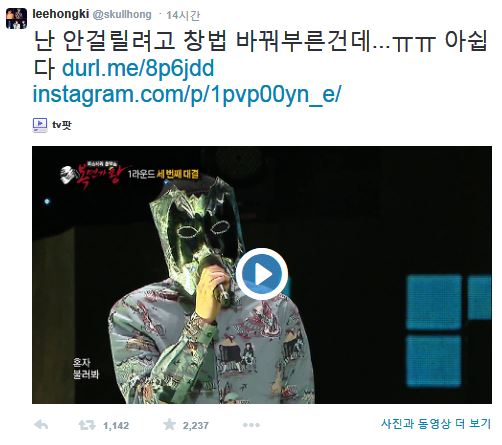Click the leehongki profile avatar

16,18
